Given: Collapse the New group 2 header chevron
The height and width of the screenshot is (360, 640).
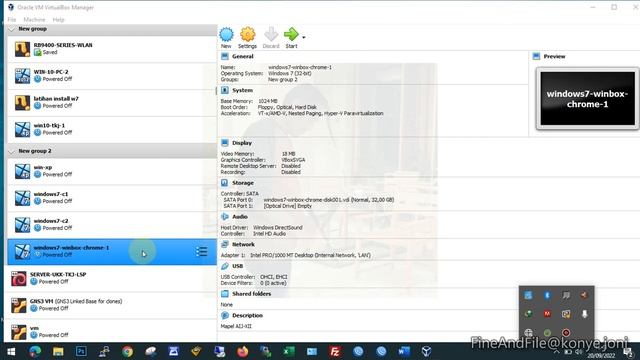Looking at the screenshot, I should click(x=11, y=151).
